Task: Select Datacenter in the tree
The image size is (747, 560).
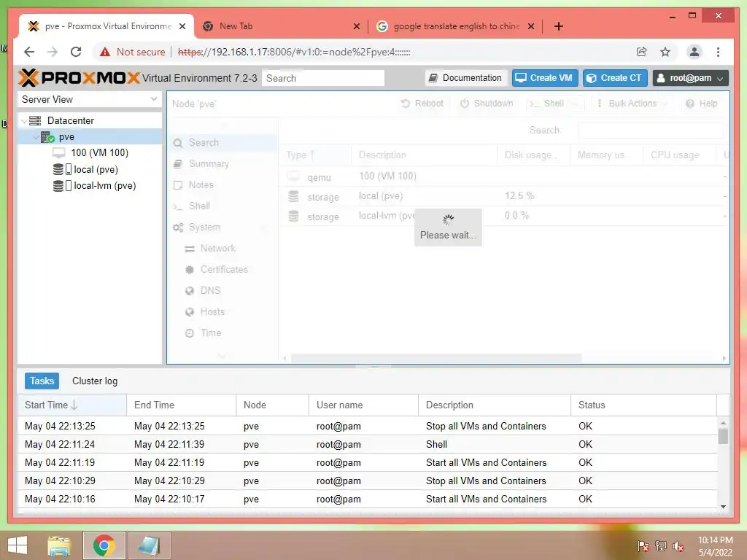Action: pyautogui.click(x=70, y=120)
